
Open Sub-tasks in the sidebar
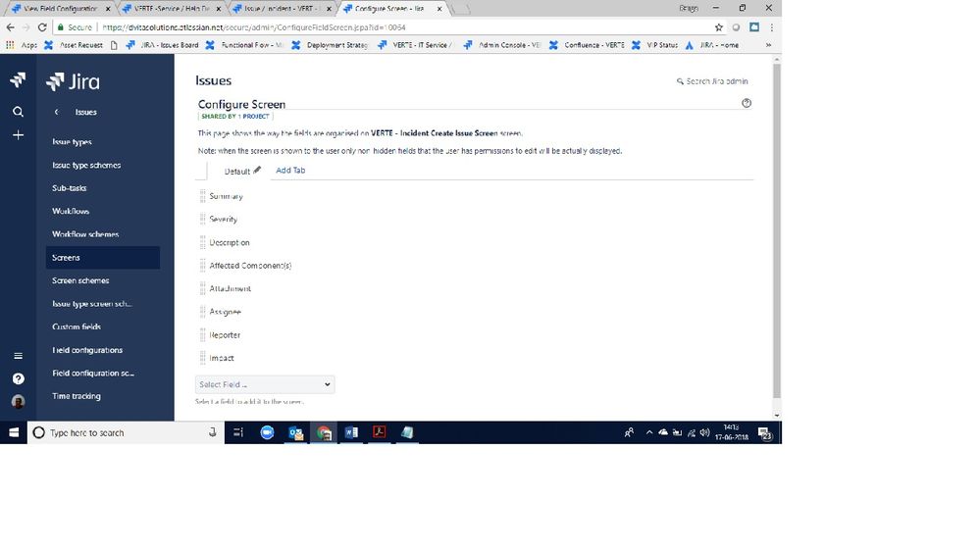click(70, 188)
